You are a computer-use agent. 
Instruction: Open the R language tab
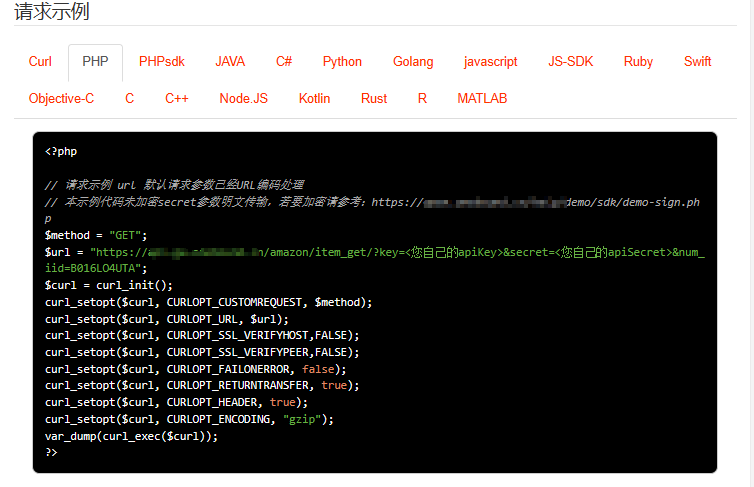(x=422, y=99)
